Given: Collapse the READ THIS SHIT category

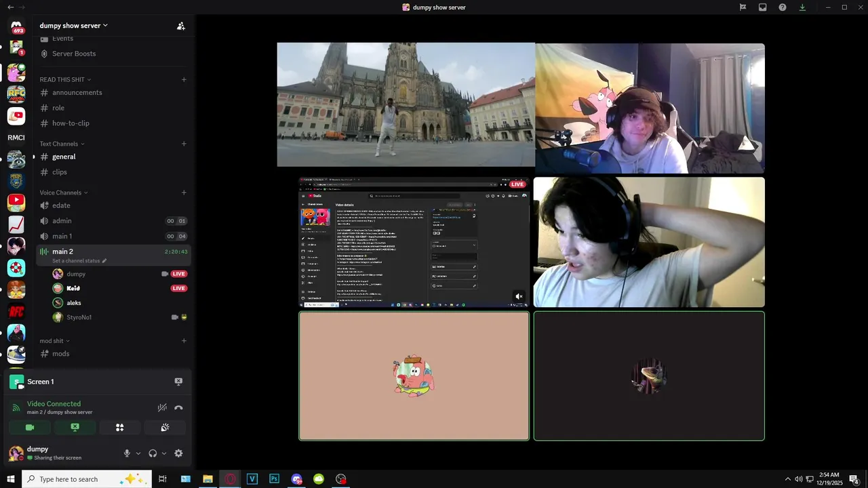Looking at the screenshot, I should 65,79.
